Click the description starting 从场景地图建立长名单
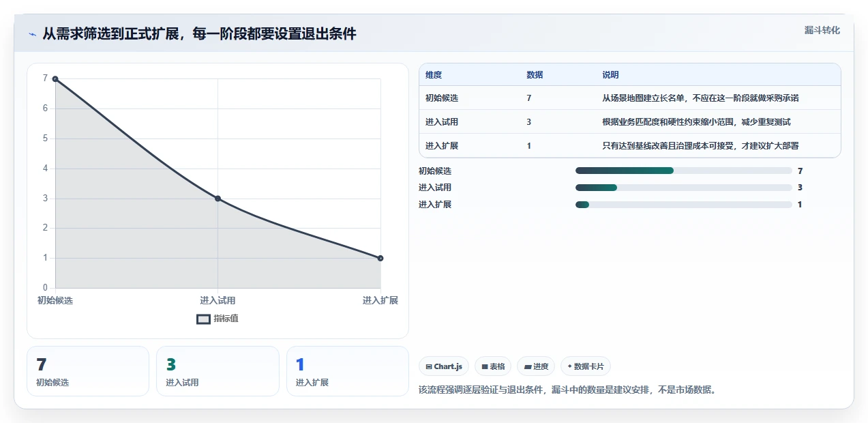Screen dimensions: 868x423 (700, 98)
